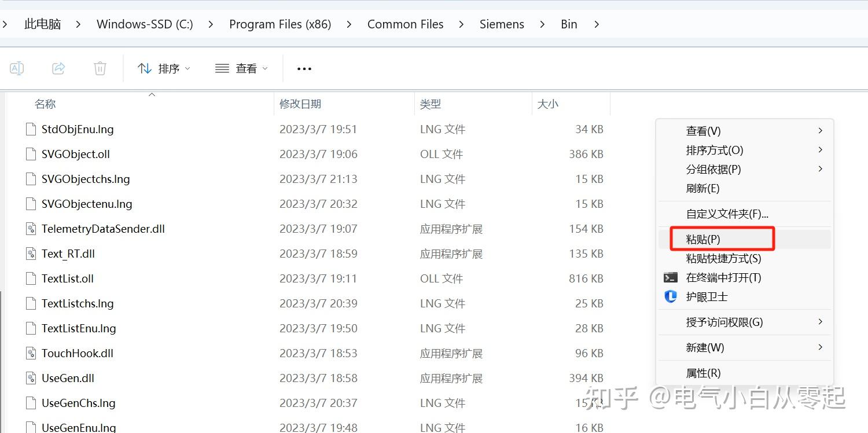
Task: Click the rename icon in the toolbar
Action: 16,68
